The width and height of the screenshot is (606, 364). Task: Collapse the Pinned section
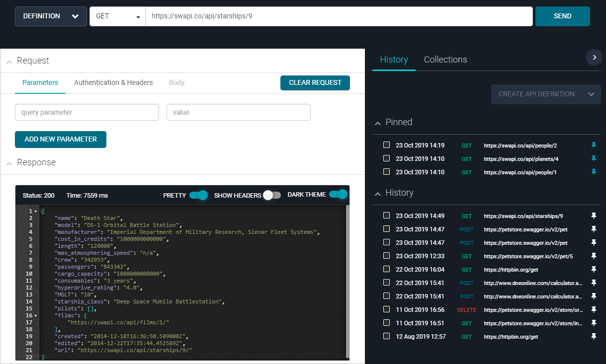click(378, 122)
